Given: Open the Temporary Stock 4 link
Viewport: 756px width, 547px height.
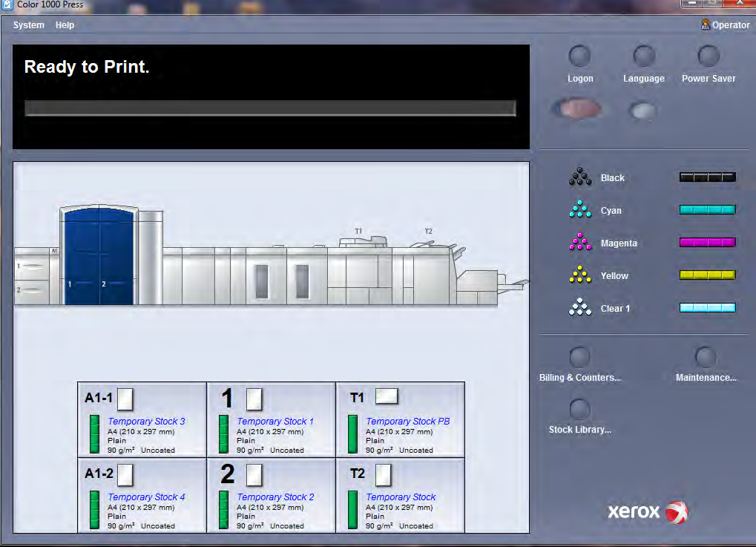Looking at the screenshot, I should coord(147,497).
